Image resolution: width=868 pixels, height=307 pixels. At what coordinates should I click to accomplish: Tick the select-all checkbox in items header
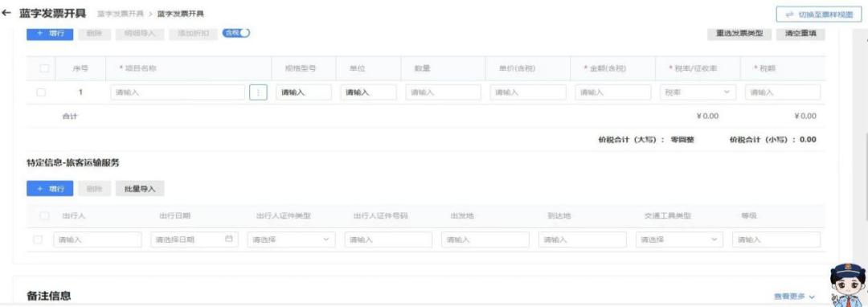point(45,68)
